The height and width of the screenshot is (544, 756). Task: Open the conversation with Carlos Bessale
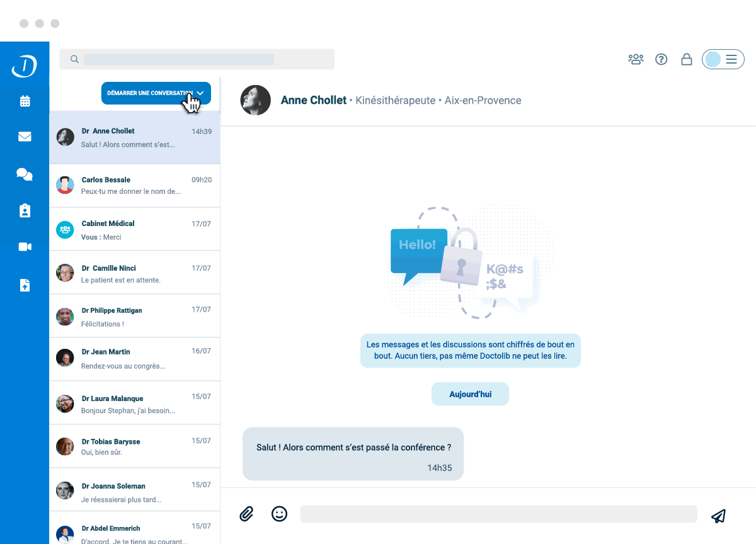coord(134,184)
